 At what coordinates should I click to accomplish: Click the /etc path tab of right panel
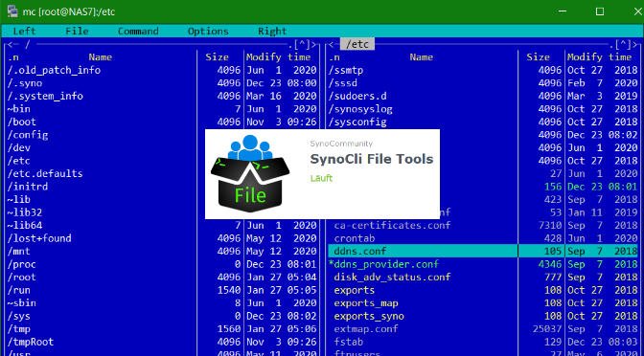[x=357, y=44]
